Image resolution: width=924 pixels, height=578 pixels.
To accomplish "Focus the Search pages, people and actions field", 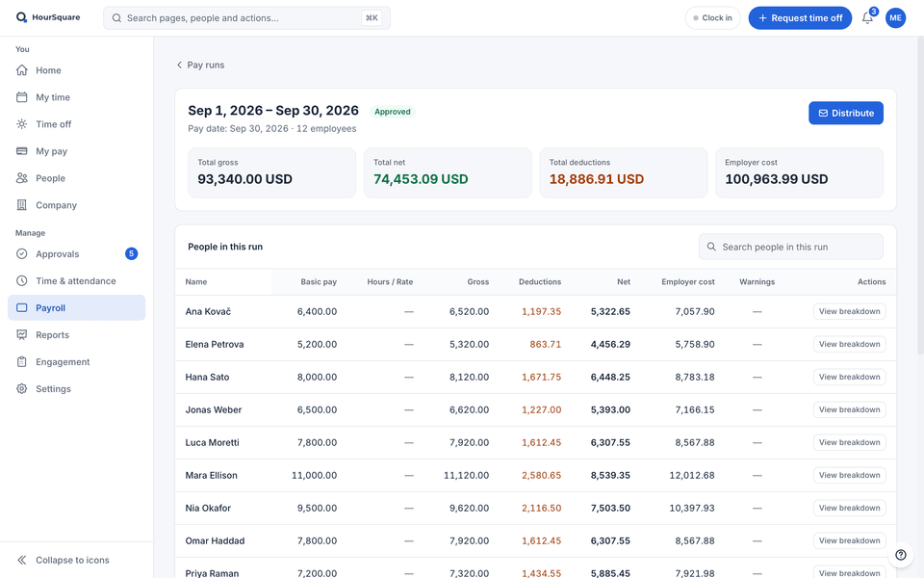I will (246, 18).
